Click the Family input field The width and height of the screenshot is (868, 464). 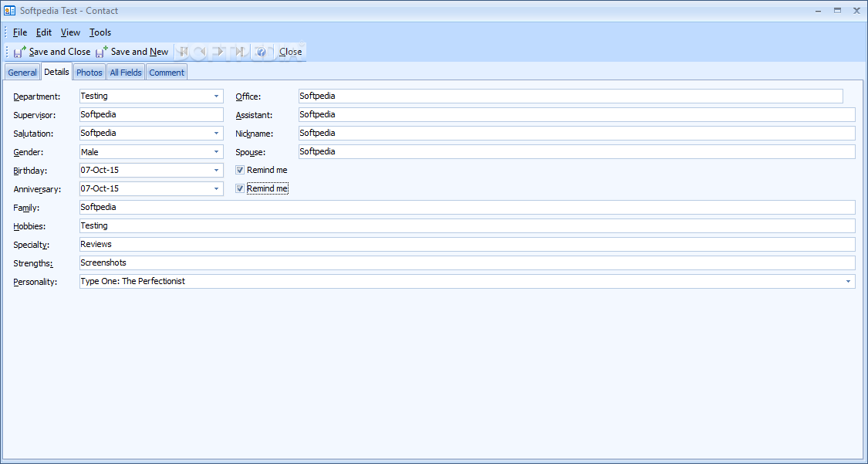click(x=468, y=207)
